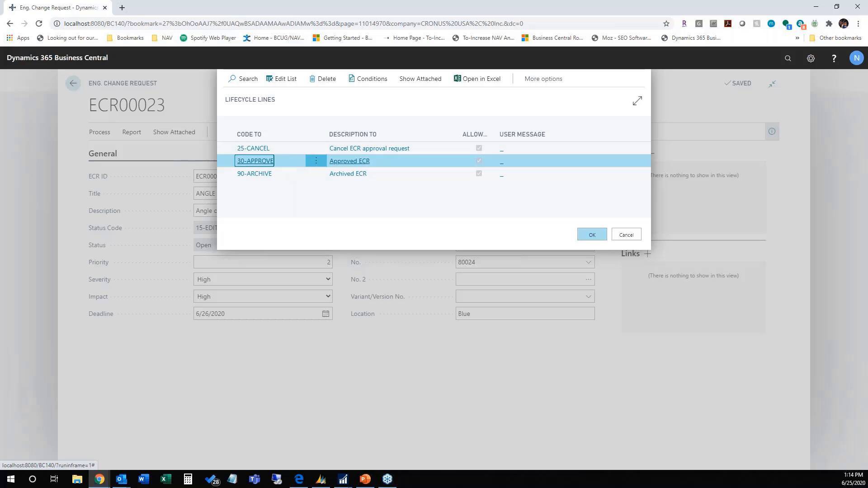The image size is (868, 488).
Task: Confirm the dialog with OK button
Action: [592, 234]
